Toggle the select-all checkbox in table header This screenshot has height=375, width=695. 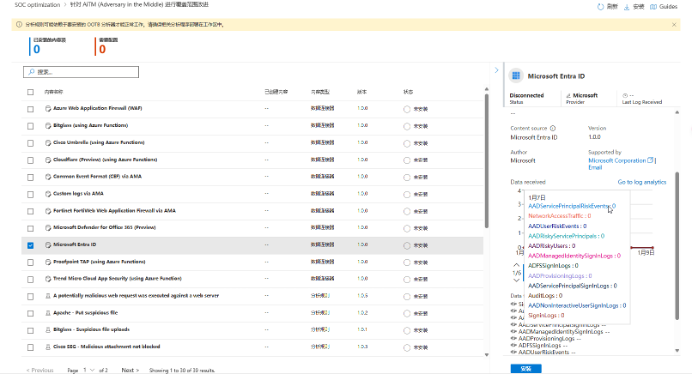point(30,92)
